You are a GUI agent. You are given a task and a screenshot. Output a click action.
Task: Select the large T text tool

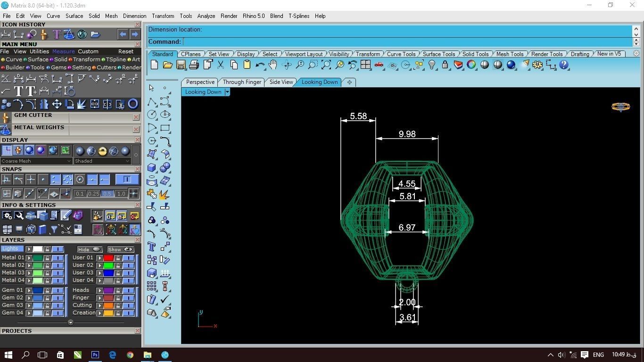coord(18,91)
